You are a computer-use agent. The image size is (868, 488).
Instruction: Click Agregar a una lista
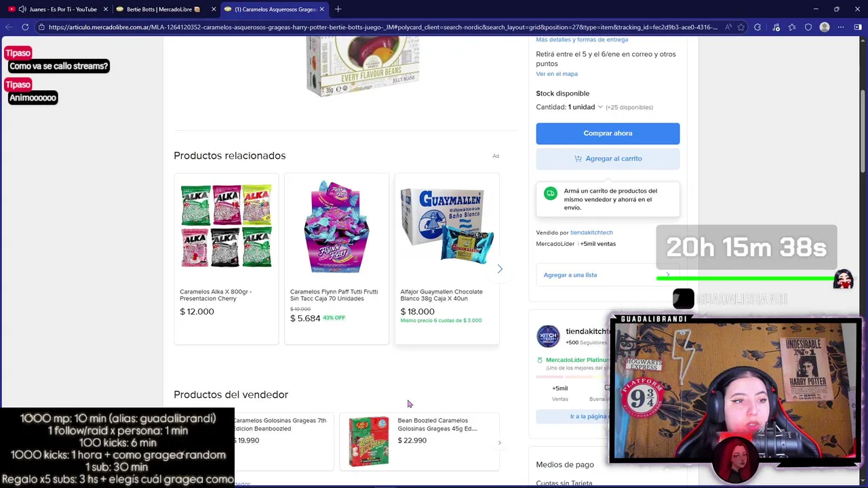coord(570,275)
